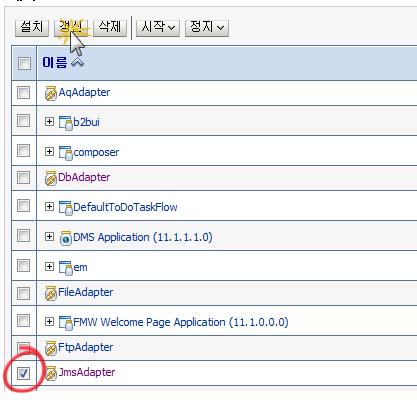417x407 pixels.
Task: Open the em deployment link
Action: (x=80, y=267)
